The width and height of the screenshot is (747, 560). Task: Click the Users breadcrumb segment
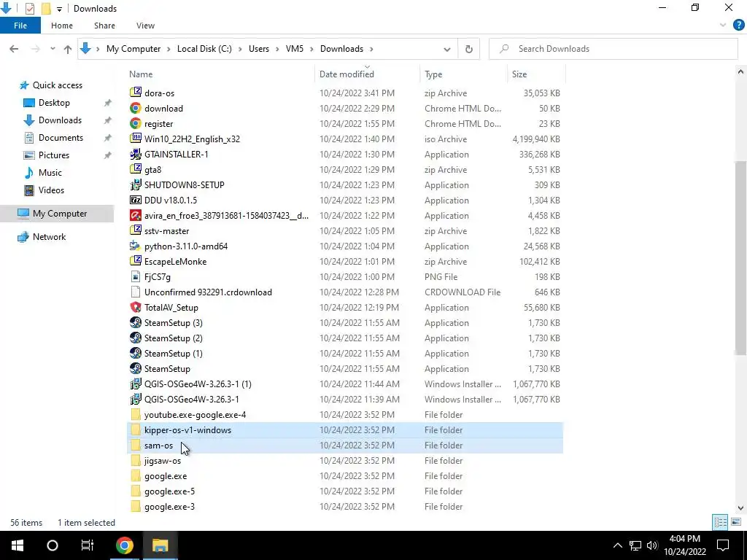point(259,49)
